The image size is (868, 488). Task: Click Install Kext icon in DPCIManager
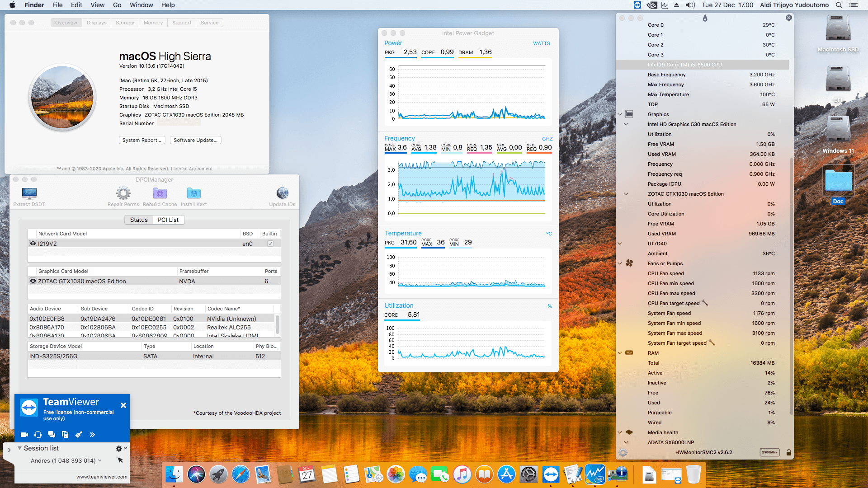click(193, 193)
